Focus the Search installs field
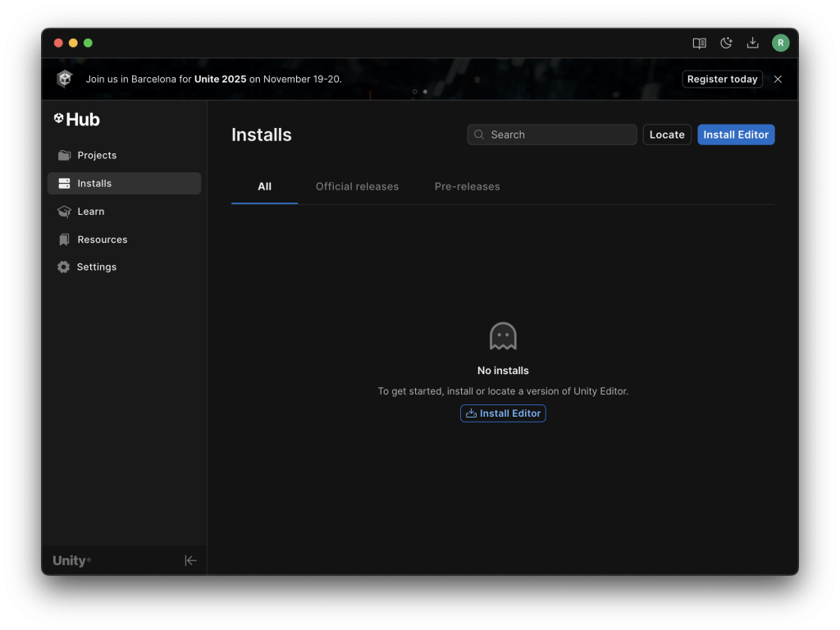 (x=552, y=135)
